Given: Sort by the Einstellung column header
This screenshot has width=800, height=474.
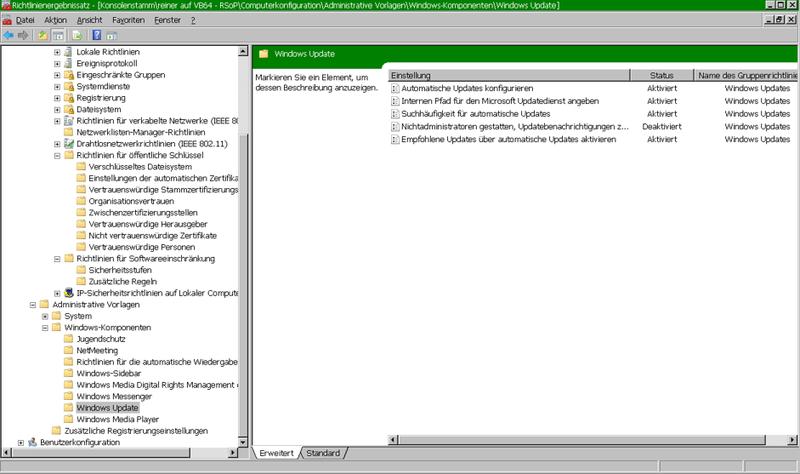Looking at the screenshot, I should (509, 76).
